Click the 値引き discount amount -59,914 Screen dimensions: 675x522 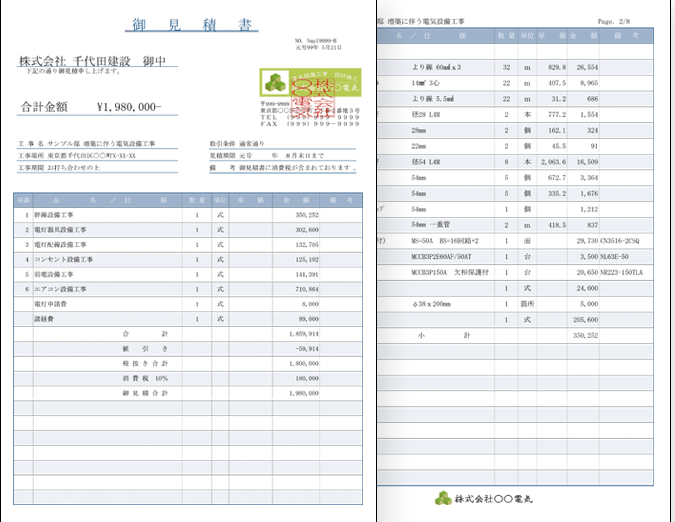[x=302, y=347]
